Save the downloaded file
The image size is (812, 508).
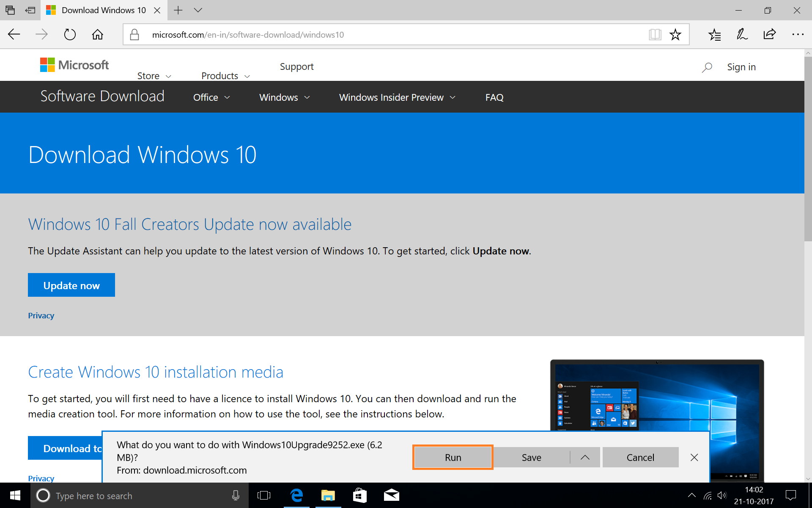tap(531, 457)
